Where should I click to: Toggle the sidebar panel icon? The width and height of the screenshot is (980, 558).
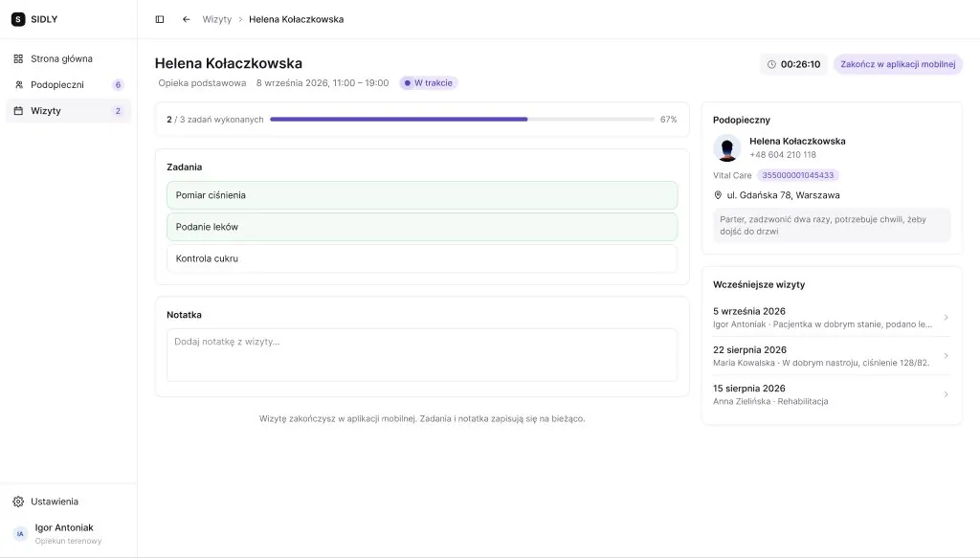click(x=160, y=19)
